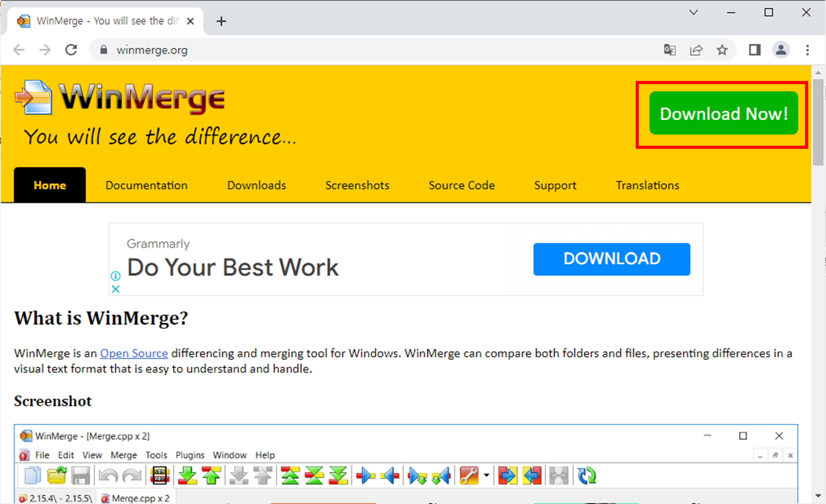Screen dimensions: 826x504
Task: Click the All Left copy toolbar icon
Action: click(532, 476)
